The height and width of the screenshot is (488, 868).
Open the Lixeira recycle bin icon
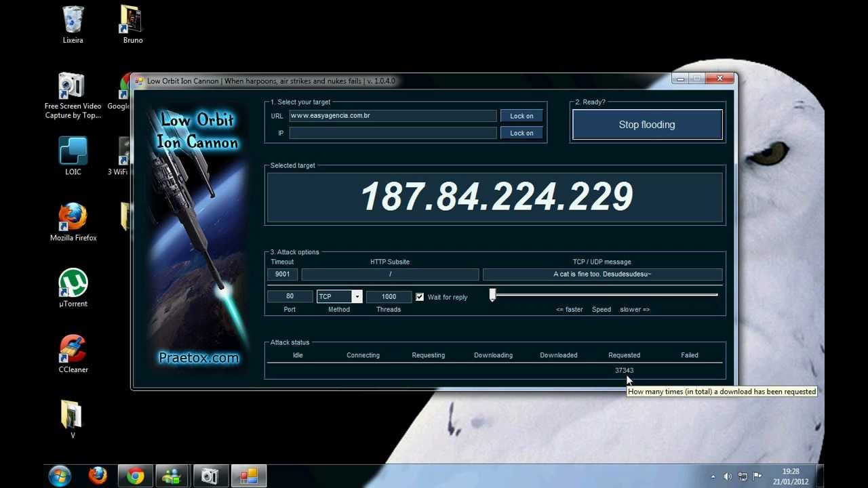coord(73,21)
